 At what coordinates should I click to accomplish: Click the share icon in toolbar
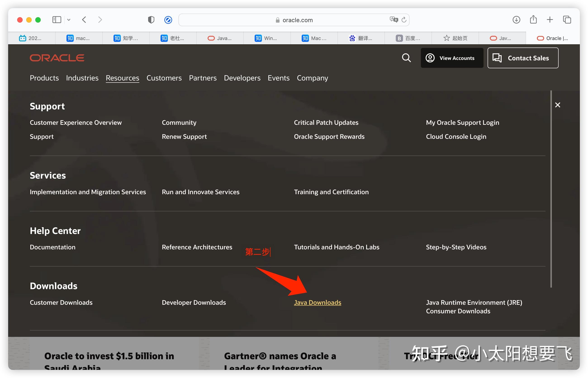coord(533,20)
